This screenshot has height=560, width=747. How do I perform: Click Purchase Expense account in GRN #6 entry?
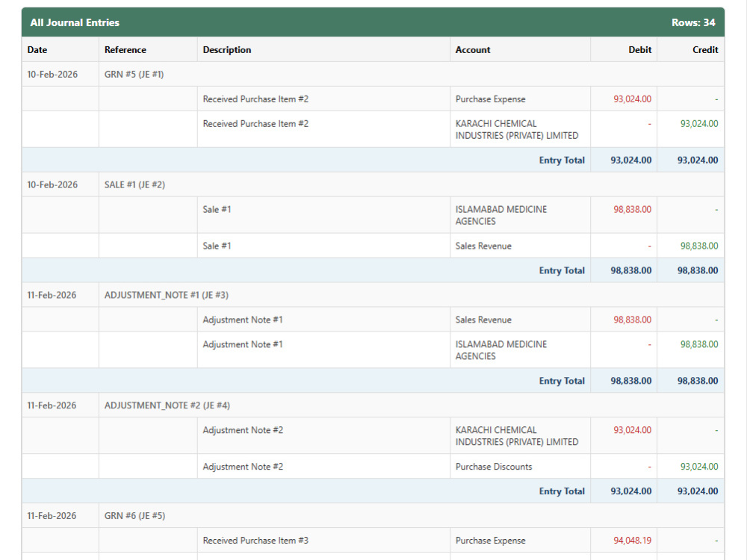pos(490,541)
